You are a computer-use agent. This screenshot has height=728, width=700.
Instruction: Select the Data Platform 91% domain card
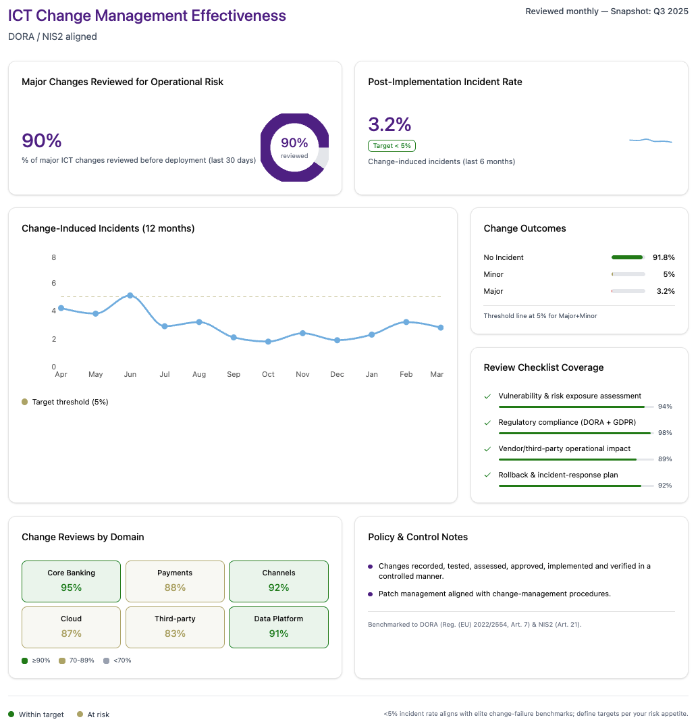pos(279,627)
